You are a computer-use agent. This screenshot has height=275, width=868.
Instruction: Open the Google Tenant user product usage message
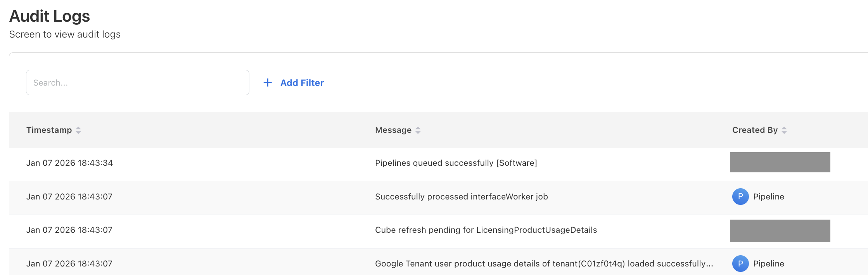pyautogui.click(x=543, y=264)
